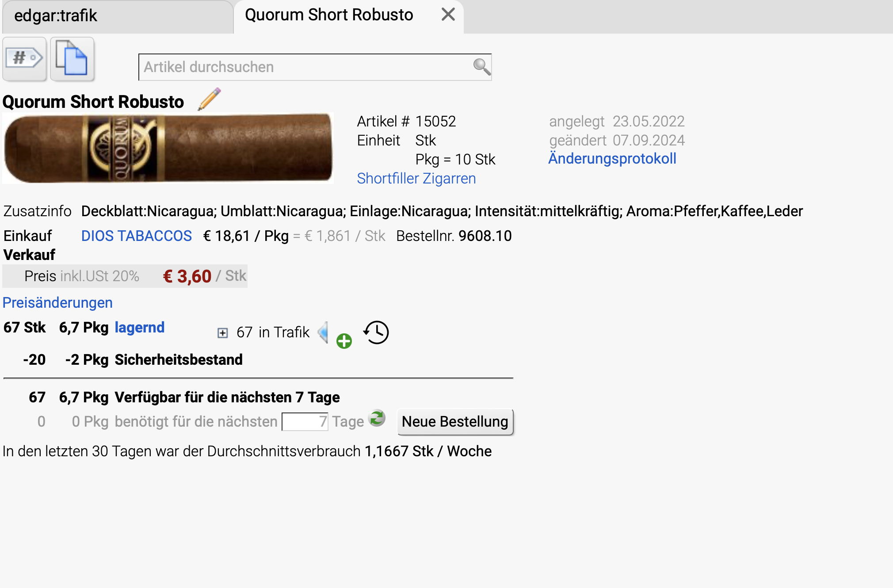
Task: Click the Quorum Short Robusto heading
Action: point(93,102)
